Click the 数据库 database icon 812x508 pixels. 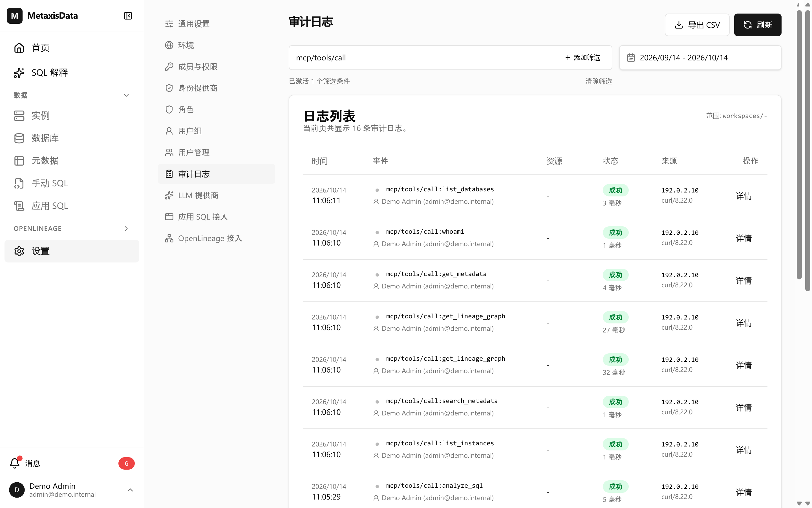click(19, 138)
